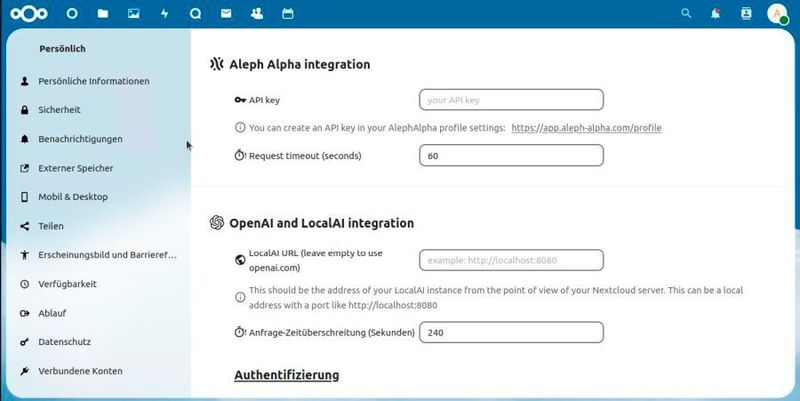Open the Activity lightning bolt icon
This screenshot has width=800, height=401.
coord(164,14)
